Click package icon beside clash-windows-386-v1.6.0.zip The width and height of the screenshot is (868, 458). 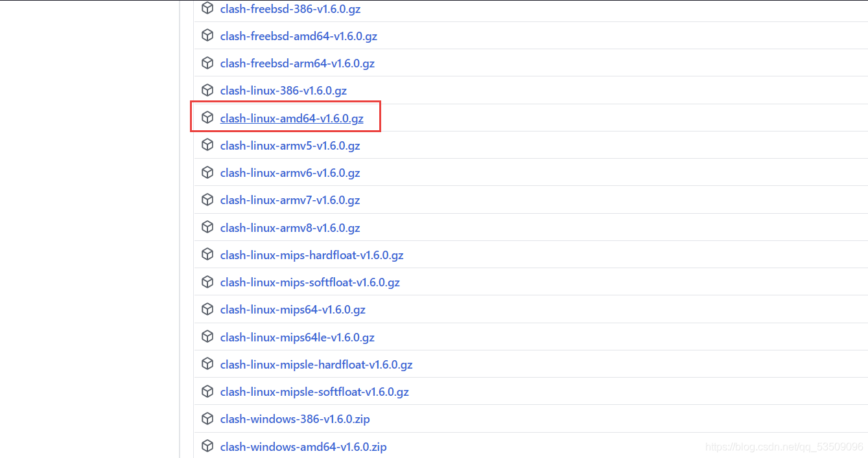pos(207,418)
